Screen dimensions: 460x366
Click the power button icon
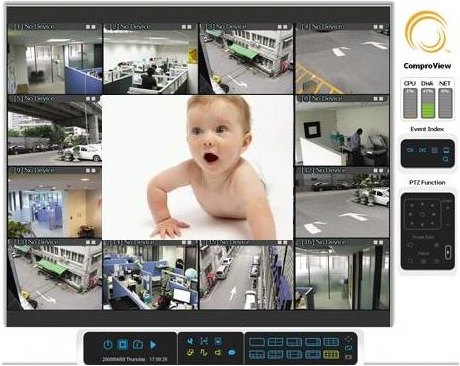107,344
